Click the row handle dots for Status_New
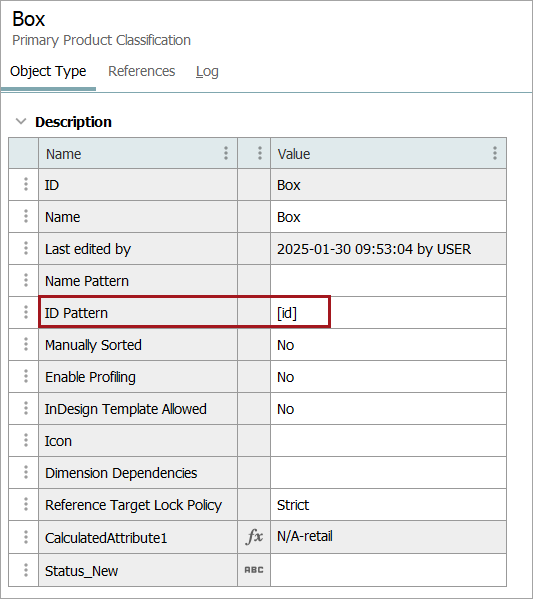The height and width of the screenshot is (599, 533). [x=26, y=570]
